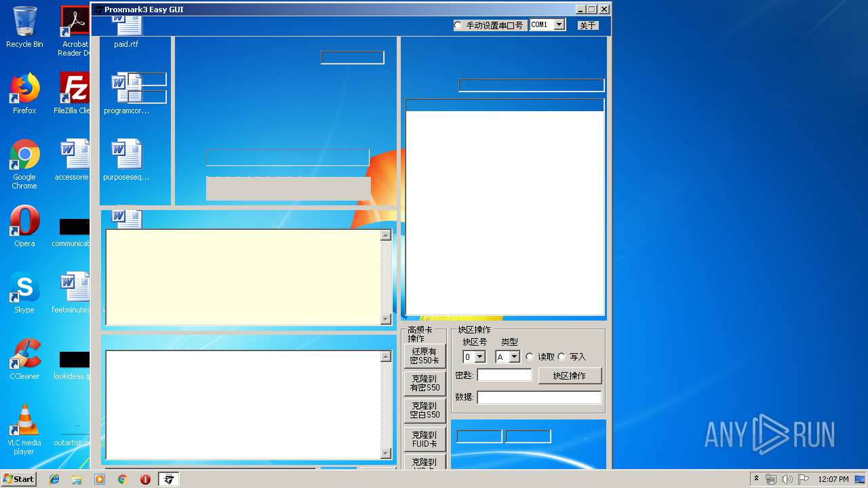Image resolution: width=868 pixels, height=488 pixels.
Task: Click the yellow text area scroll-down arrow
Action: point(386,319)
